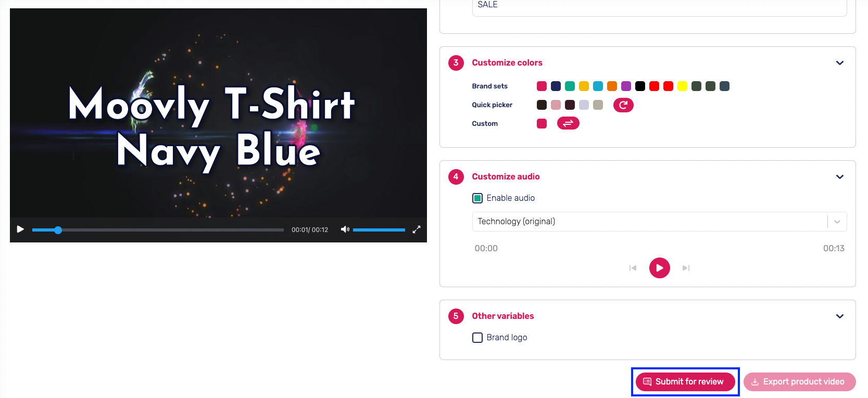Pick the crimson Brand sets swatch
Image resolution: width=868 pixels, height=398 pixels.
pyautogui.click(x=542, y=86)
